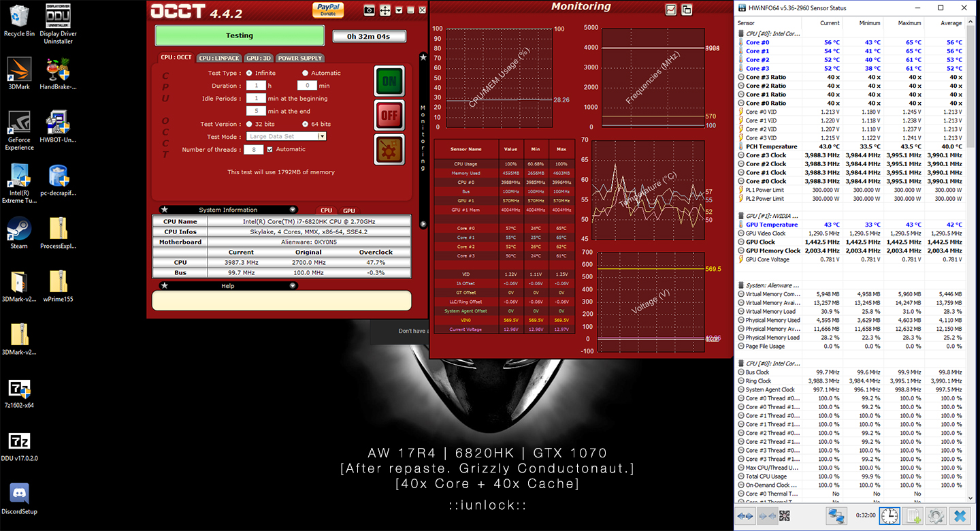Collapse the System Information section arrow

pos(293,210)
